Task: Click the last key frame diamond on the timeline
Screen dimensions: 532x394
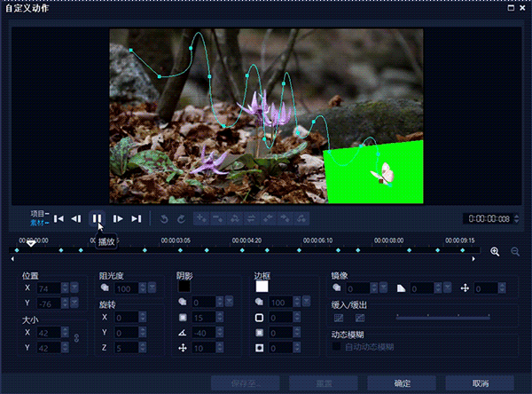Action: (463, 250)
